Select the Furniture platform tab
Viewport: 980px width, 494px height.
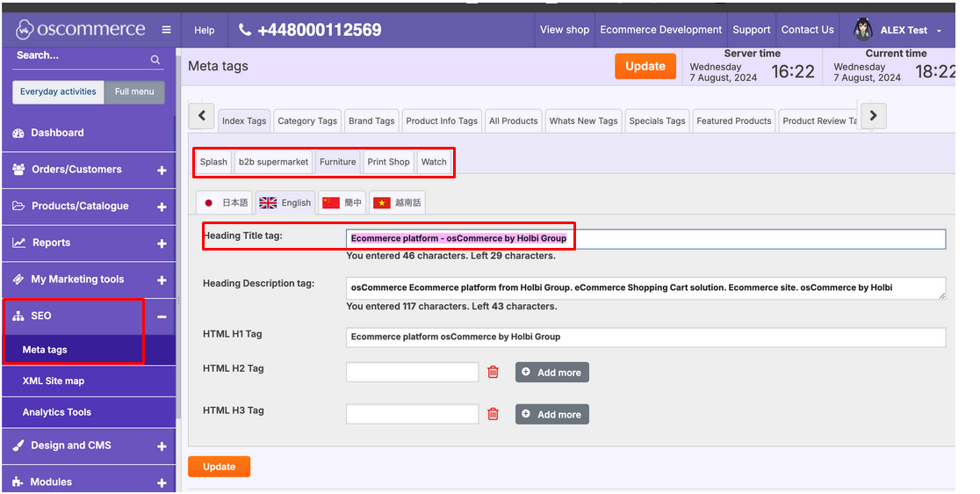point(337,162)
